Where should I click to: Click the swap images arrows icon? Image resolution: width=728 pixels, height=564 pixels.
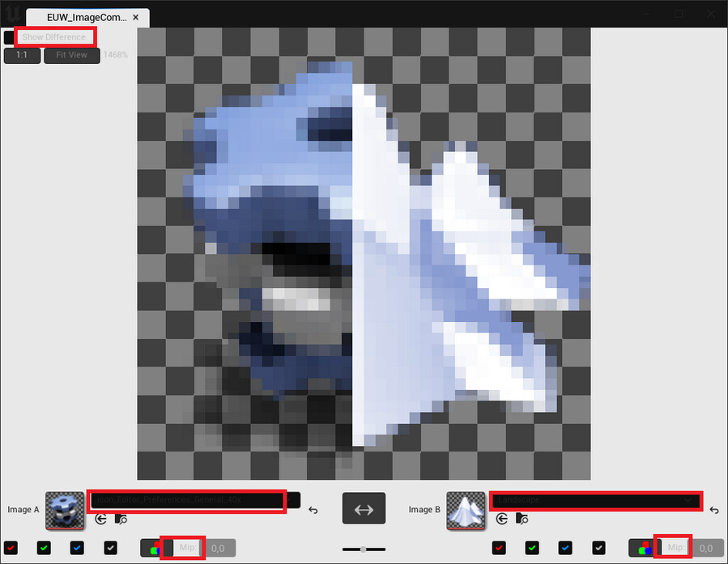(x=364, y=509)
